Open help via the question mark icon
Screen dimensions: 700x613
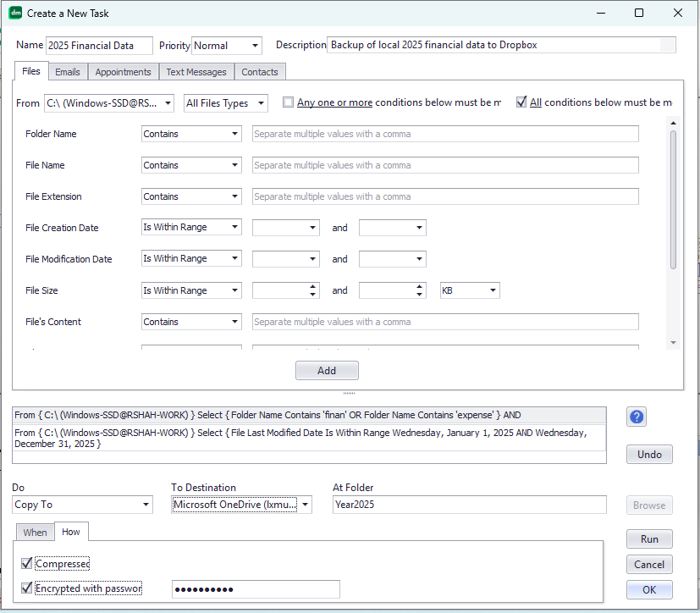pos(636,417)
